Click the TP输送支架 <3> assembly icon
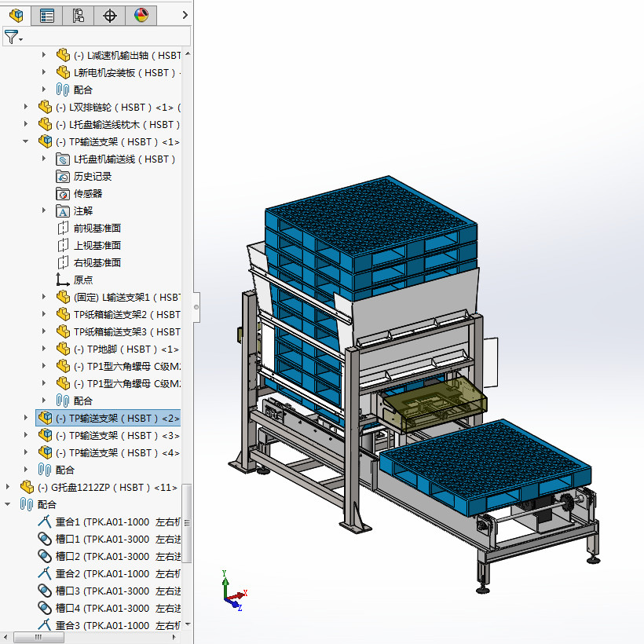Viewport: 644px width, 644px height. point(45,435)
